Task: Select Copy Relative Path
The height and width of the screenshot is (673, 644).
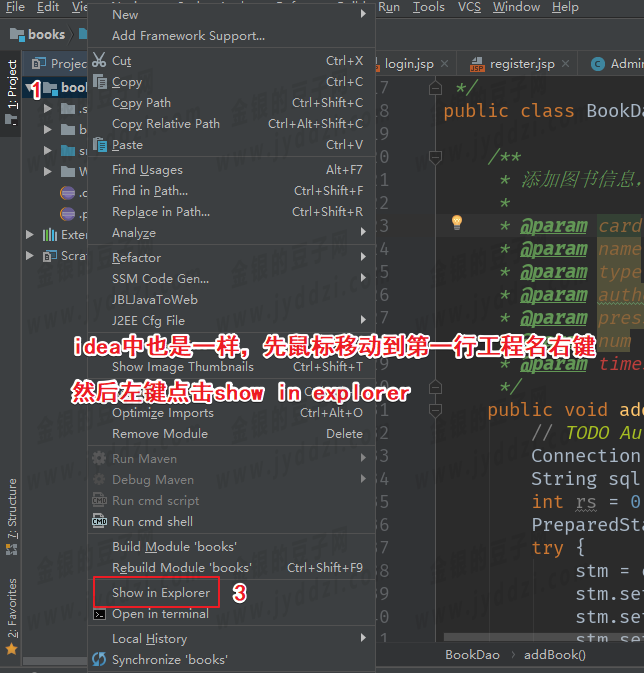Action: point(231,124)
